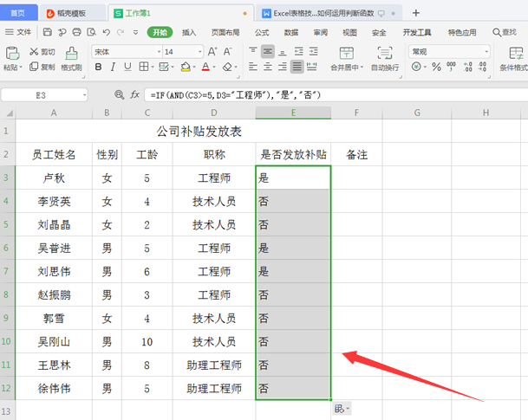
Task: Open the 文件 menu
Action: pos(18,32)
